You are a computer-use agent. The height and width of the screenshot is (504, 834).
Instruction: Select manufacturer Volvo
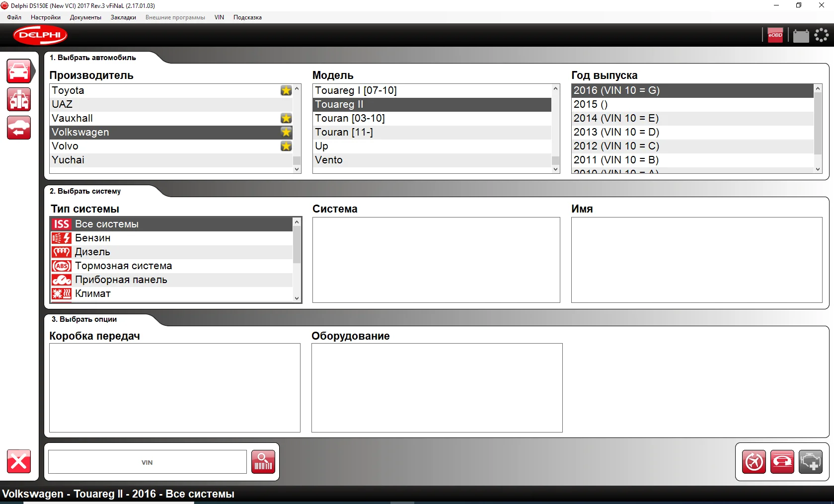tap(171, 146)
